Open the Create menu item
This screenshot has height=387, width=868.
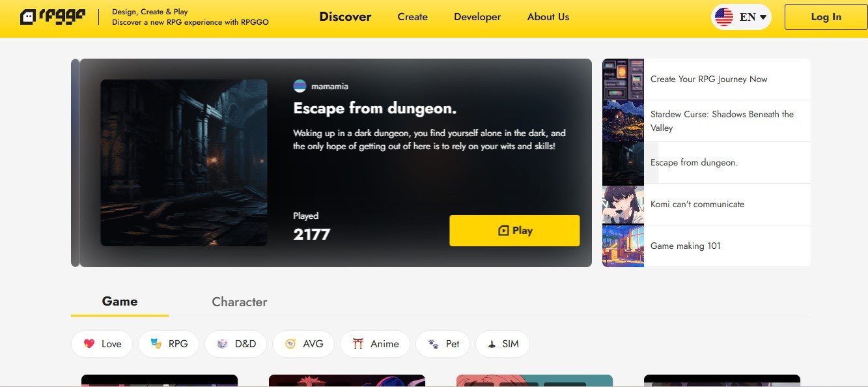pos(413,17)
